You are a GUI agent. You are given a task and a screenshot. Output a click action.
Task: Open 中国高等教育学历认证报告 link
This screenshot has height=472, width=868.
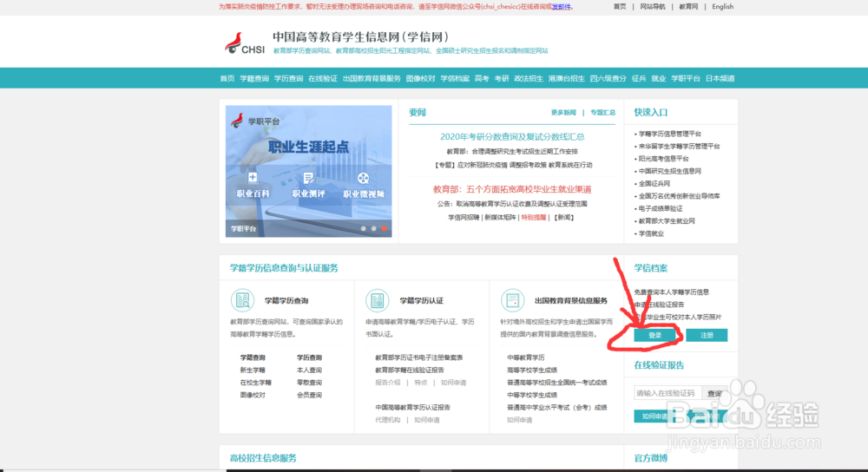coord(413,407)
